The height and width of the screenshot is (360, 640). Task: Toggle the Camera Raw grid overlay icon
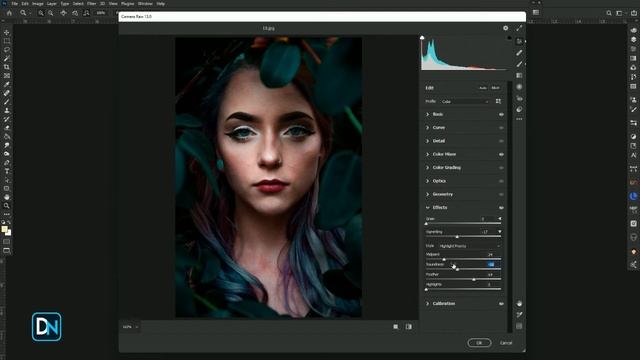tap(519, 326)
